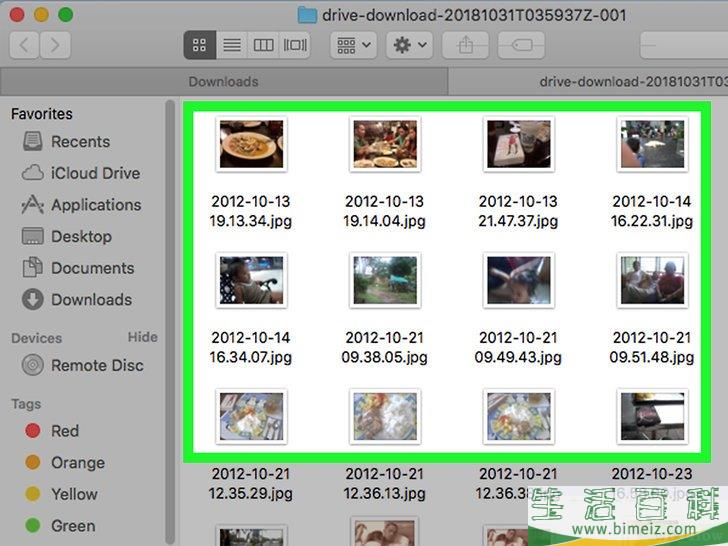Open iCloud Drive in the sidebar
This screenshot has height=546, width=728.
tap(81, 173)
